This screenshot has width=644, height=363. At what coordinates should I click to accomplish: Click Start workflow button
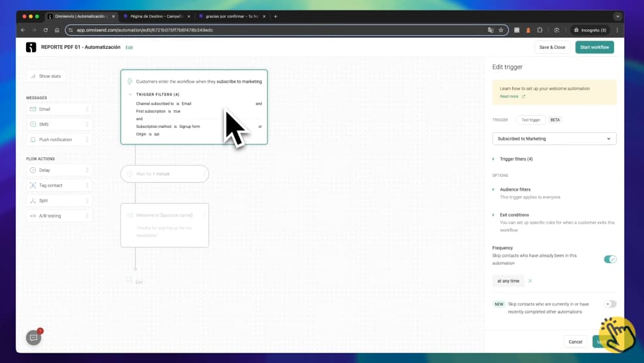(594, 47)
